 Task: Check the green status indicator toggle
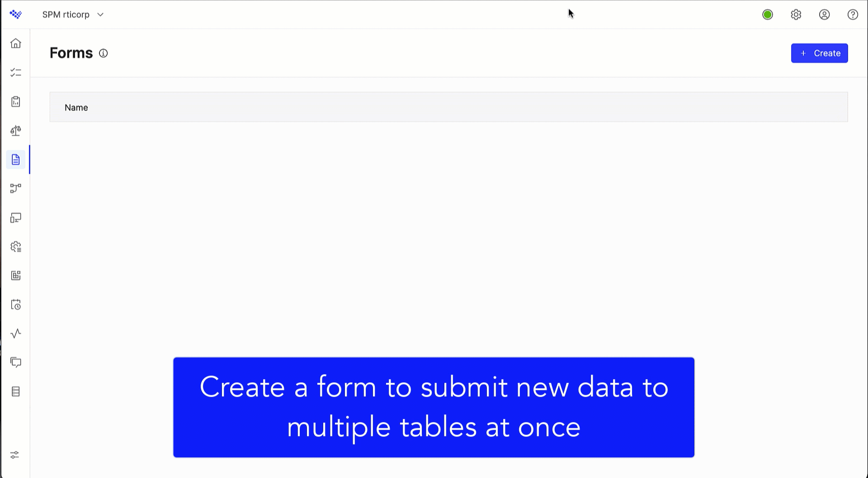pyautogui.click(x=767, y=14)
